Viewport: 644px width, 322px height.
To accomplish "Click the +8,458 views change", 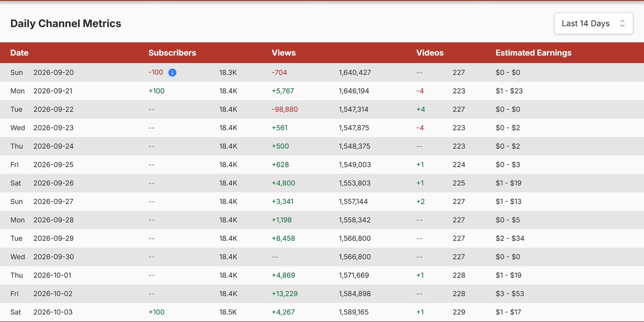I will point(283,238).
